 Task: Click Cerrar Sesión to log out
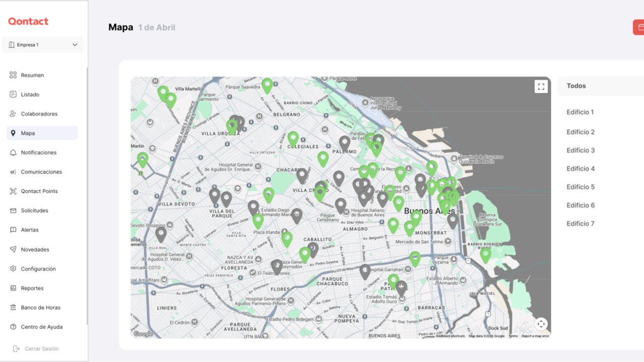[41, 349]
